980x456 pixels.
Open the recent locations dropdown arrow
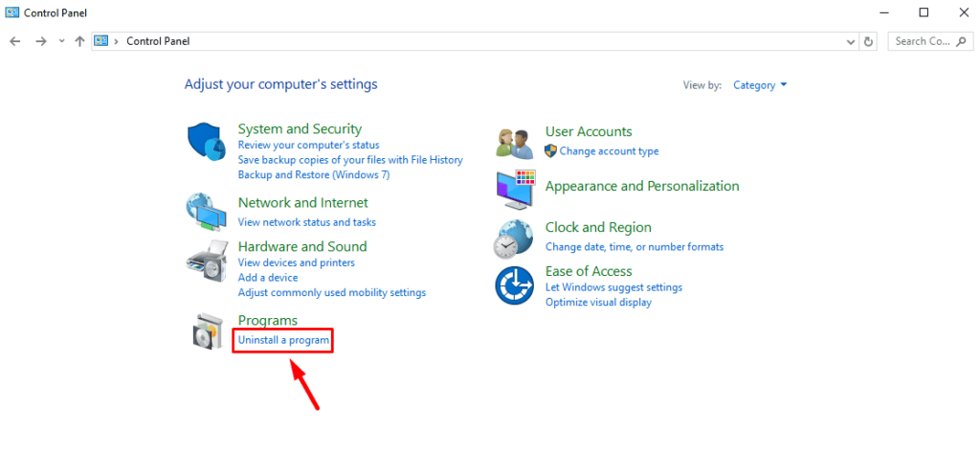[60, 41]
